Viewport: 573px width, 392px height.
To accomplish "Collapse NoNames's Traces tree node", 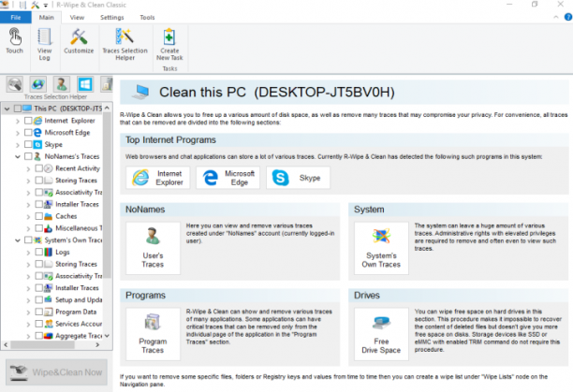I will (18, 156).
